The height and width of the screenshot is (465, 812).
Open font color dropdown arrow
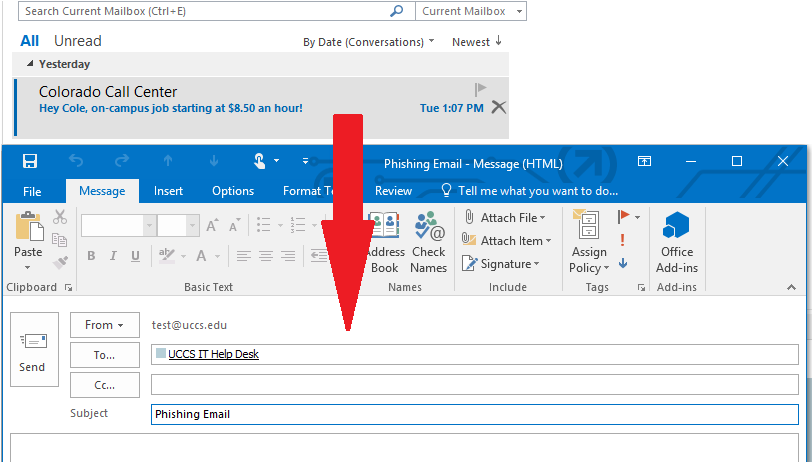(218, 256)
